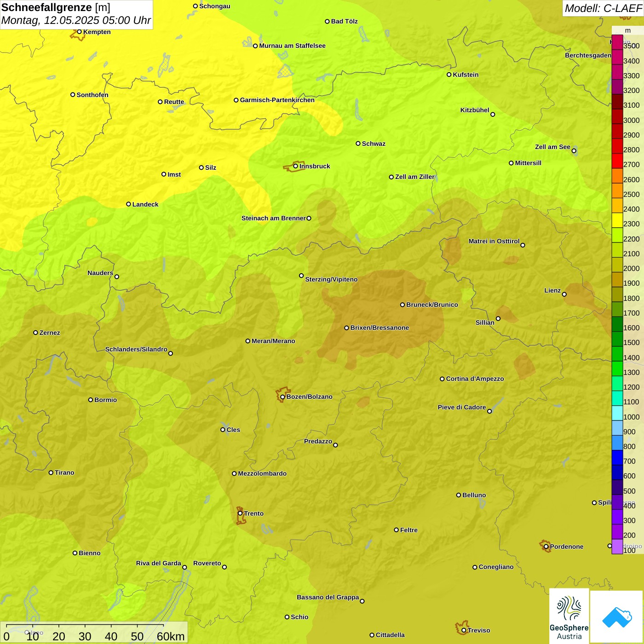Click the Schwaz location dot

pos(358,144)
